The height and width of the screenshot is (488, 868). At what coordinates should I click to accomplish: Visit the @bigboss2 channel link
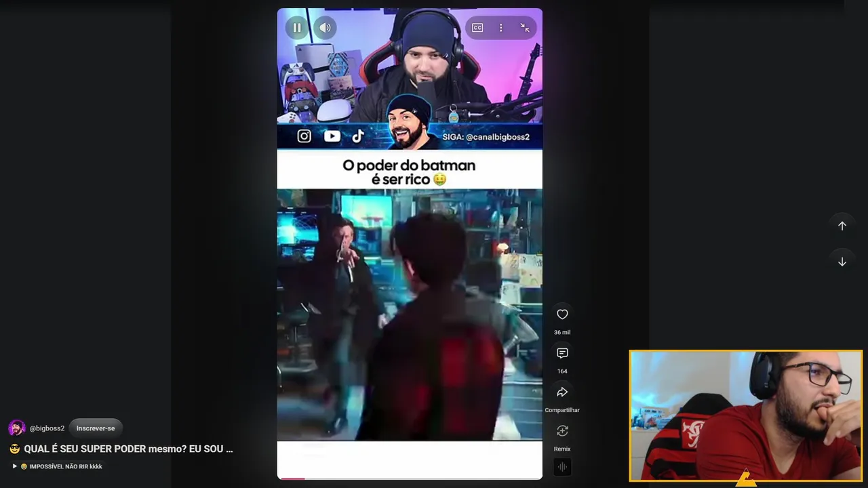click(47, 428)
